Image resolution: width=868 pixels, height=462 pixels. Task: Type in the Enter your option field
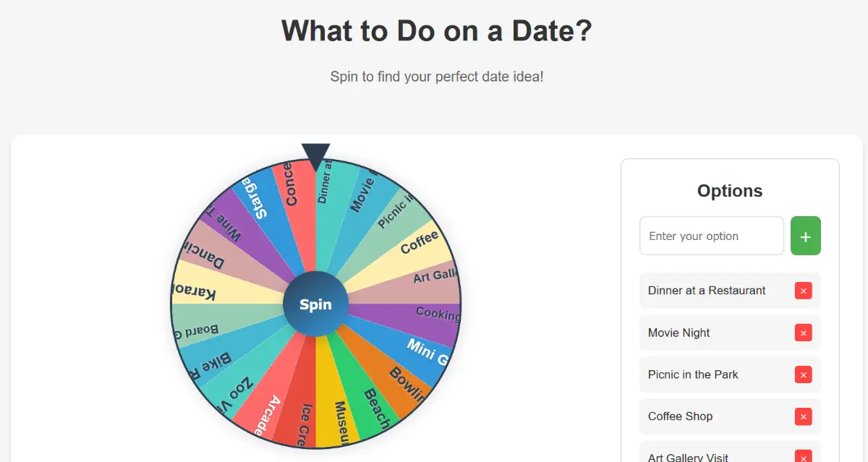tap(711, 236)
